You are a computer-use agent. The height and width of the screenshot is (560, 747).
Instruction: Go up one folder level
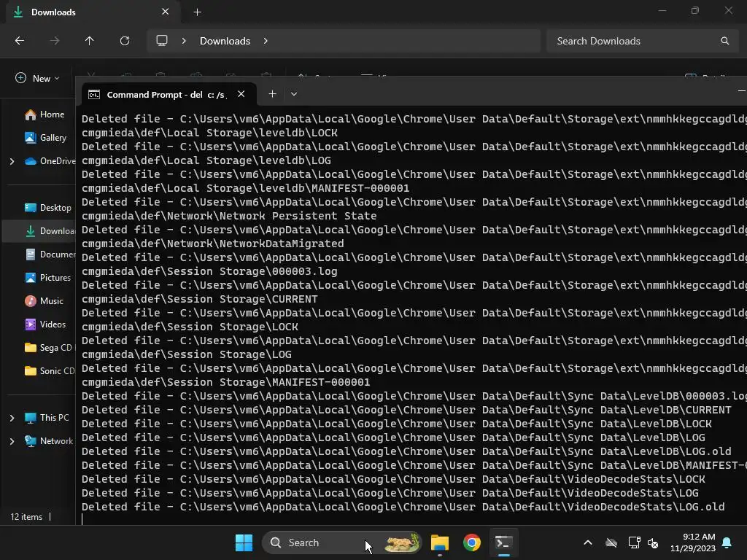pyautogui.click(x=89, y=41)
